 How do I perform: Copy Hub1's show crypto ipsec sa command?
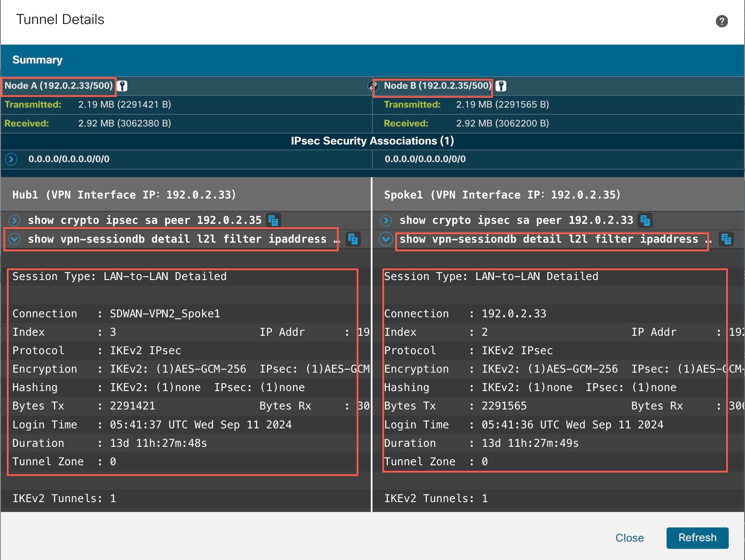(274, 220)
